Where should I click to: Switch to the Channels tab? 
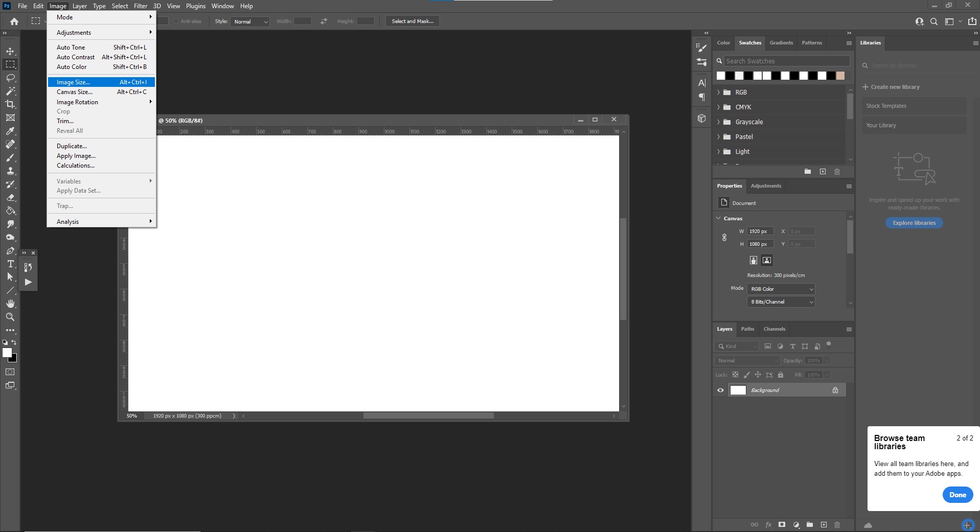pos(774,329)
